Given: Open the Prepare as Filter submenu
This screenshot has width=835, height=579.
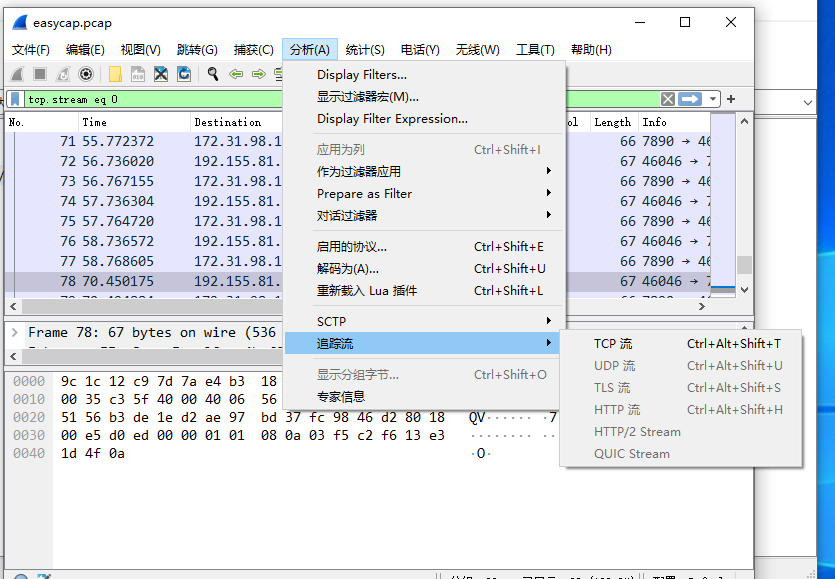Looking at the screenshot, I should 423,194.
